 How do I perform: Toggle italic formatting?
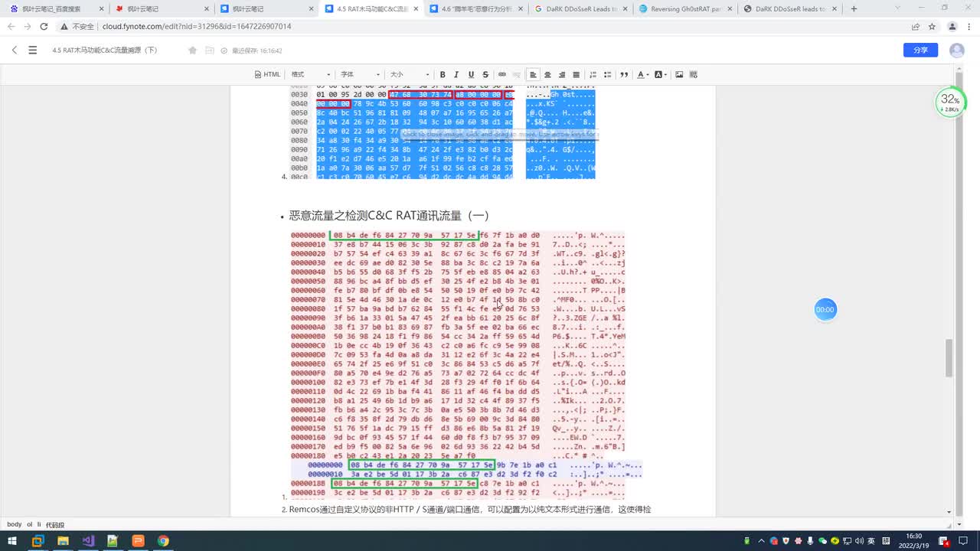click(x=456, y=74)
